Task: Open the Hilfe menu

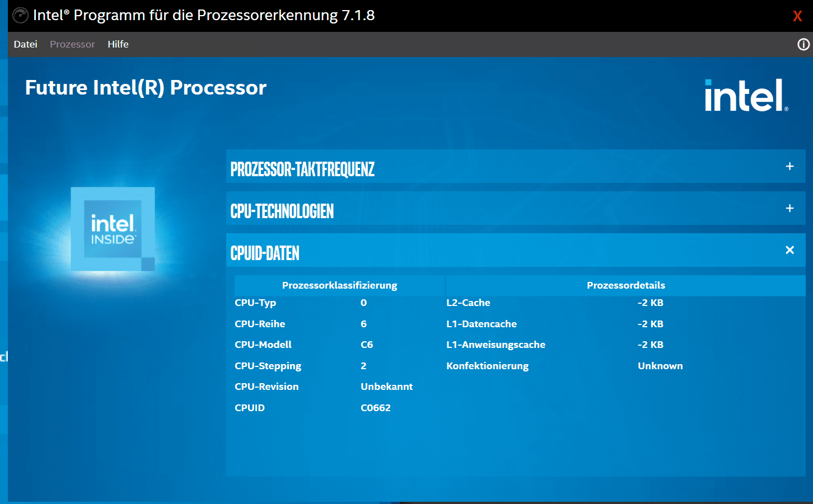Action: [118, 44]
